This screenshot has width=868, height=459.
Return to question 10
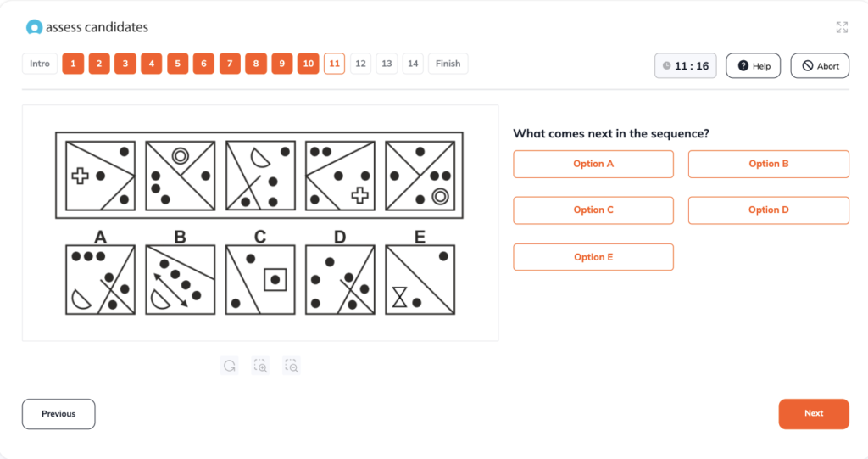[x=309, y=64]
